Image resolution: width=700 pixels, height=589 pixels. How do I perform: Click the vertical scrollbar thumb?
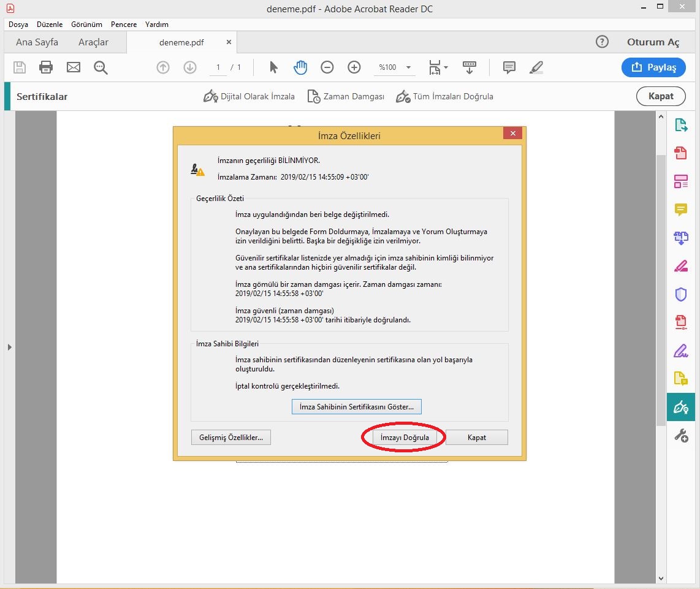(661, 291)
